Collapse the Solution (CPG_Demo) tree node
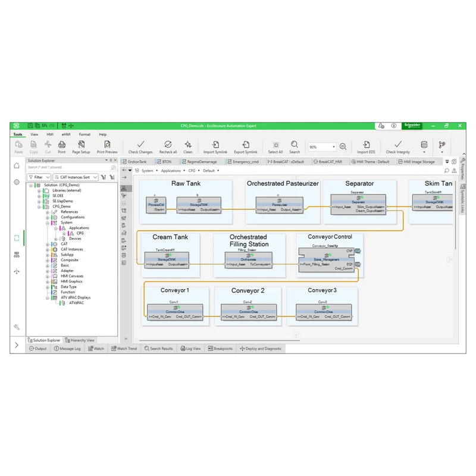The width and height of the screenshot is (476, 476). (31, 185)
